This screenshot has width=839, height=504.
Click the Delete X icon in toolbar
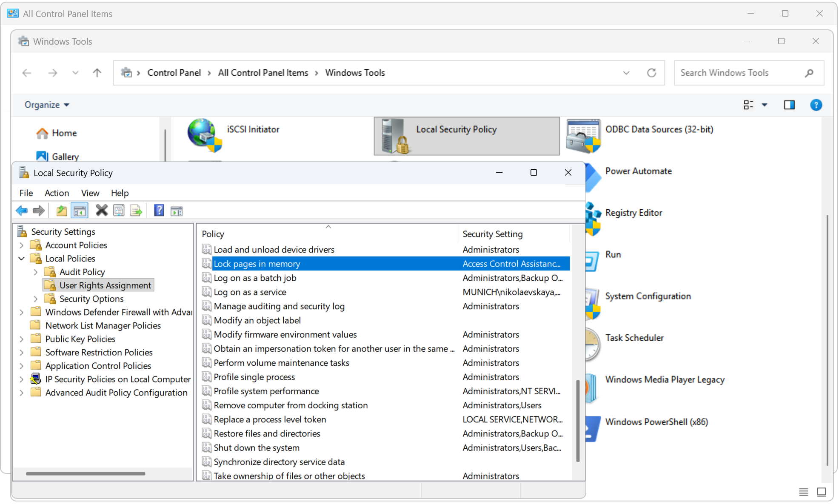click(x=101, y=211)
